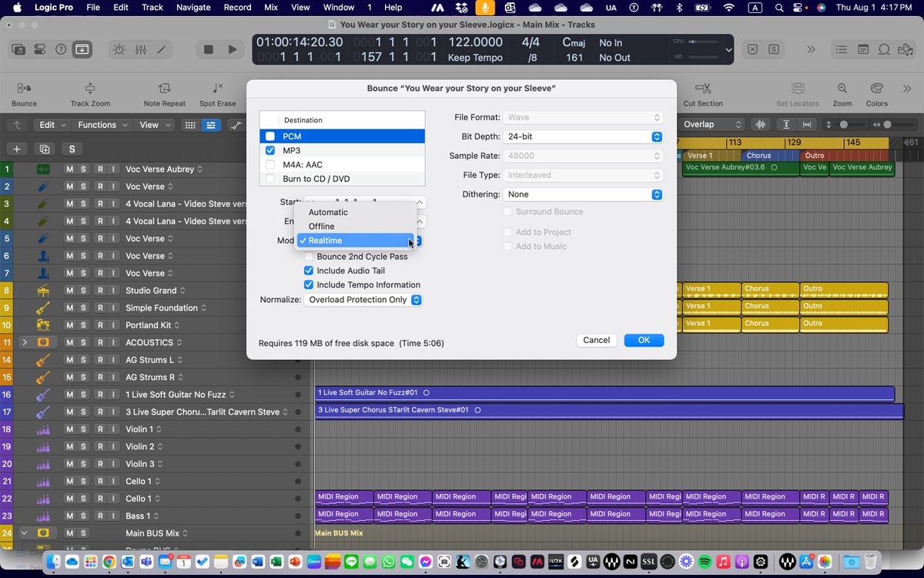Open Quick Help question mark button
924x578 pixels.
pos(61,49)
